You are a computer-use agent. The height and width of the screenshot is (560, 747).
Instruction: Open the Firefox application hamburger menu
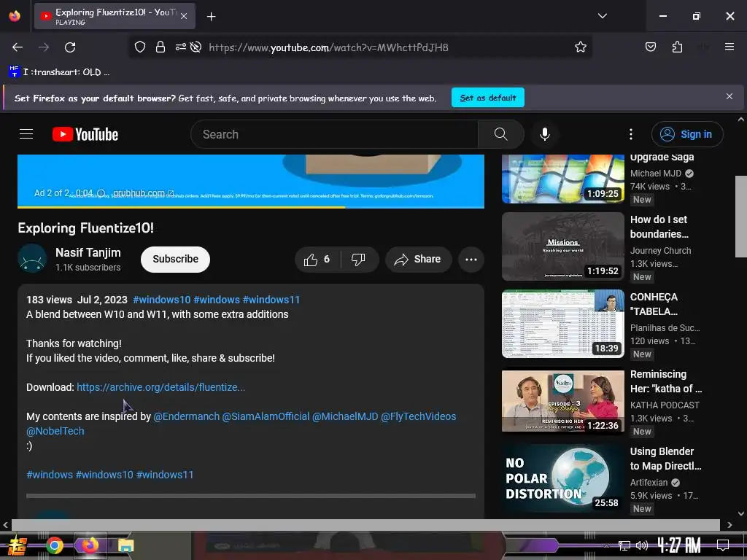coord(729,47)
